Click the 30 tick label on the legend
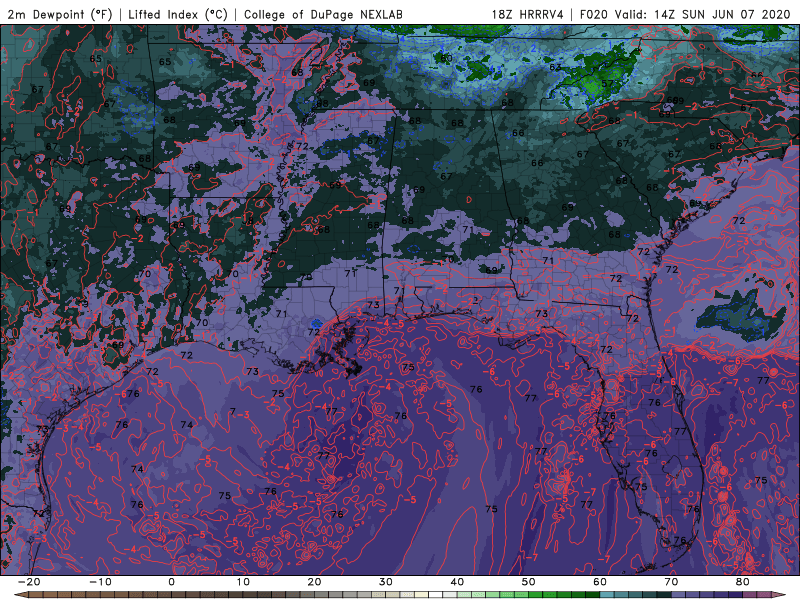 click(386, 582)
